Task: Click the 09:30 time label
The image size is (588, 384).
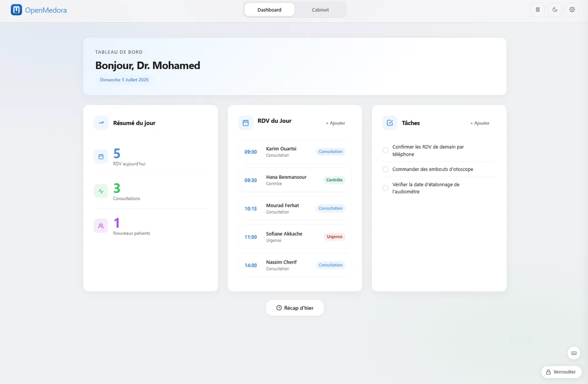Action: click(x=251, y=180)
